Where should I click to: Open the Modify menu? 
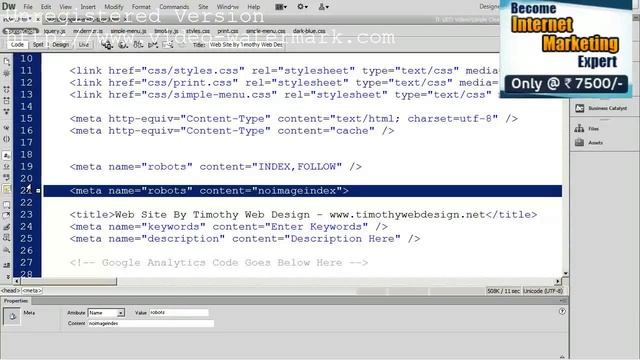pos(113,7)
